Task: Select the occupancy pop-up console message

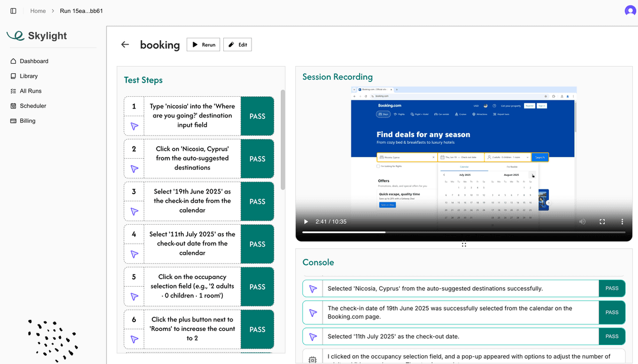Action: (468, 357)
